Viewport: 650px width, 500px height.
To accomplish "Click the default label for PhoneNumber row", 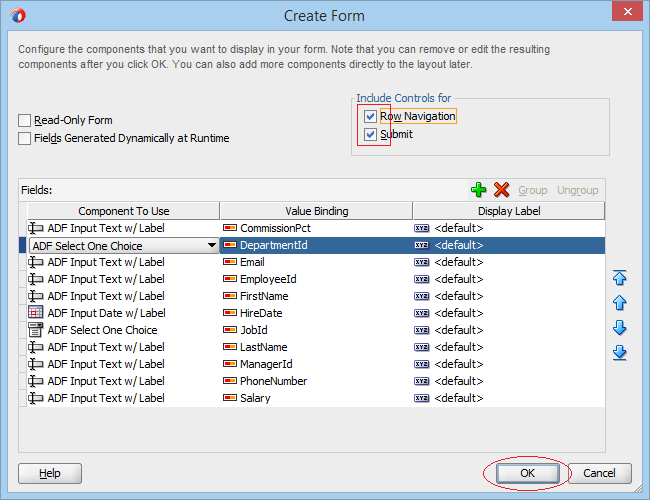I will pyautogui.click(x=459, y=381).
